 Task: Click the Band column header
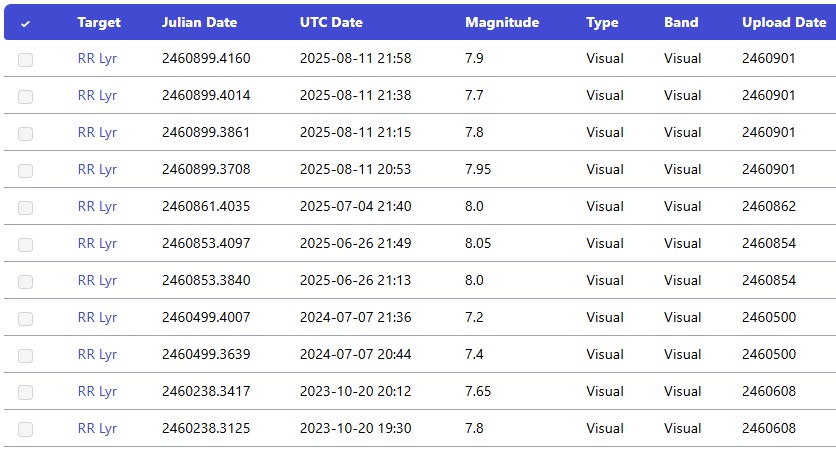click(681, 22)
